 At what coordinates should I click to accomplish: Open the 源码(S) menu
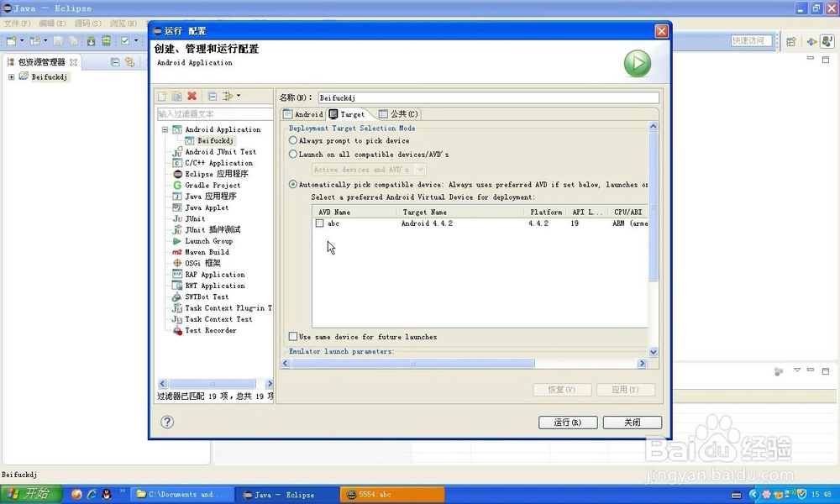coord(87,24)
